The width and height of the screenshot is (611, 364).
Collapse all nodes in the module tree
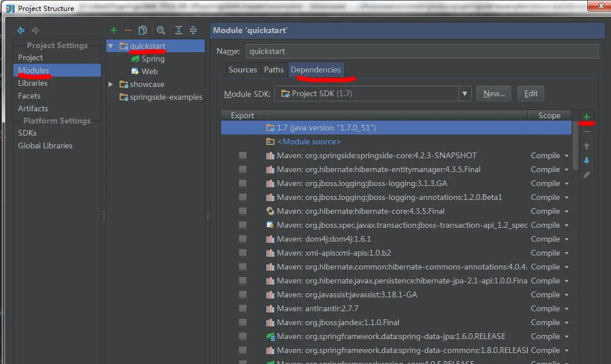[193, 30]
